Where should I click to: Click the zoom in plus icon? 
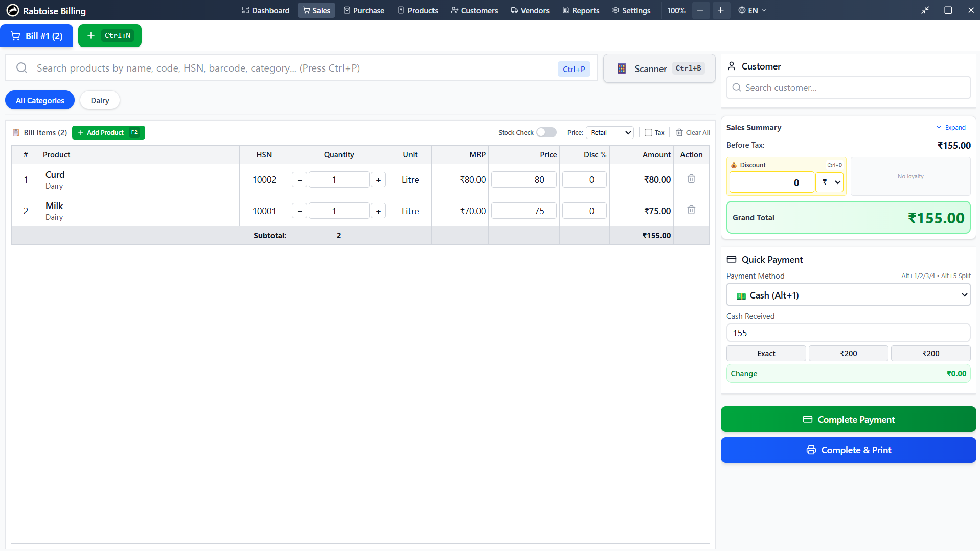click(720, 10)
